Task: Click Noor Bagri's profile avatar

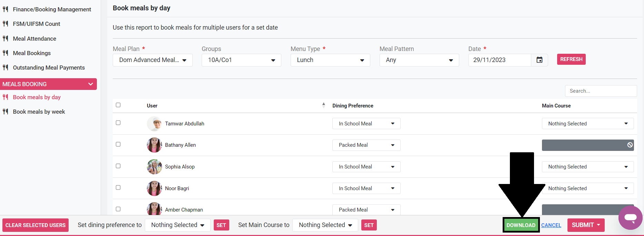Action: [x=154, y=188]
